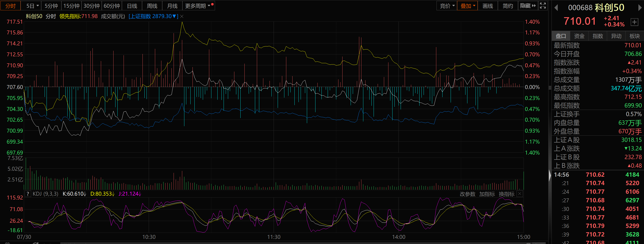This screenshot has height=244, width=644.
Task: Open the 叠加 overlay dropdown
Action: (467, 6)
